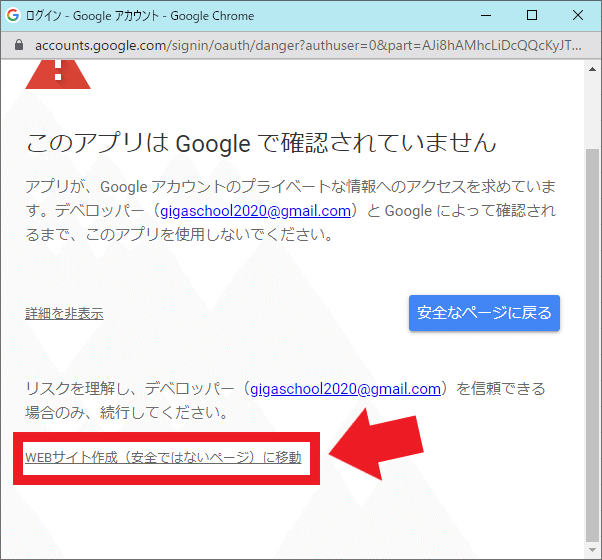
Task: Click the ログイン - Google アカウント window title
Action: click(140, 16)
